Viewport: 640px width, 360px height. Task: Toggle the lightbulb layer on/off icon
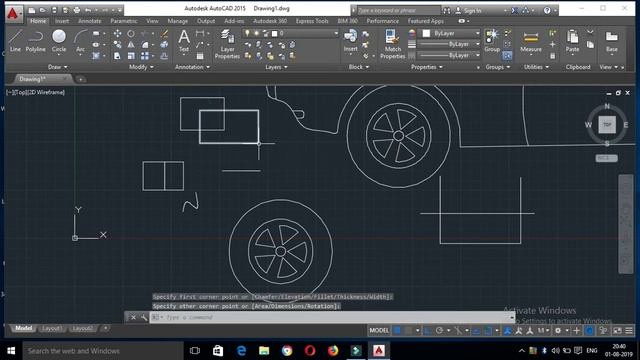point(247,33)
